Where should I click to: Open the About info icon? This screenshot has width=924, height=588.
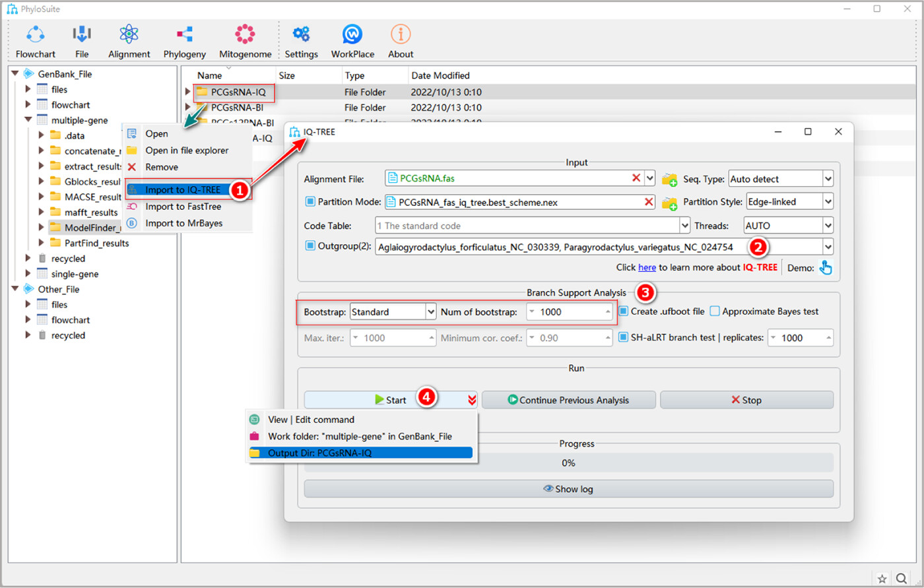pos(401,34)
